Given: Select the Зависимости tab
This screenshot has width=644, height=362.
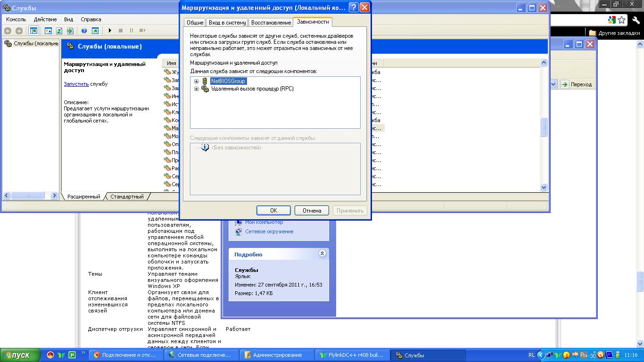Looking at the screenshot, I should click(313, 22).
